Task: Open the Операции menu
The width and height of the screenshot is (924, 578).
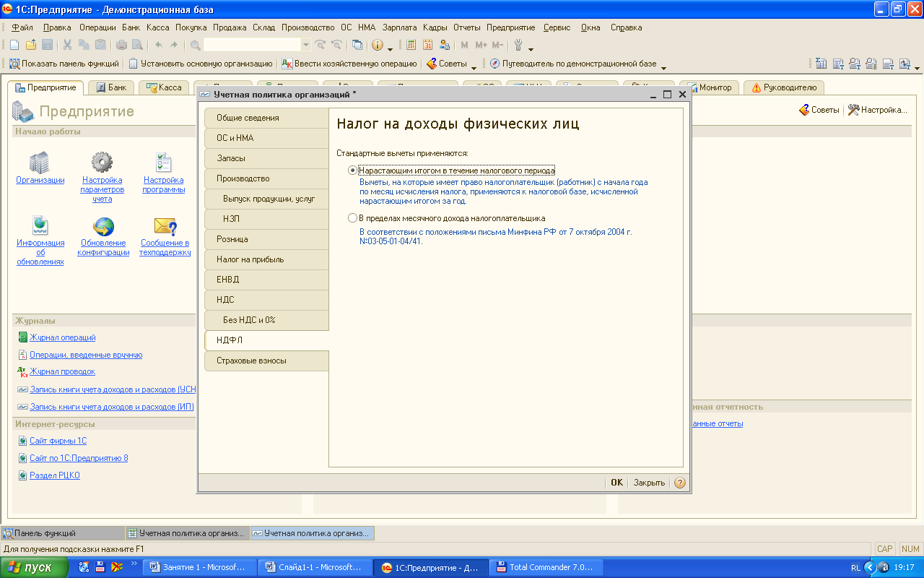Action: (97, 27)
